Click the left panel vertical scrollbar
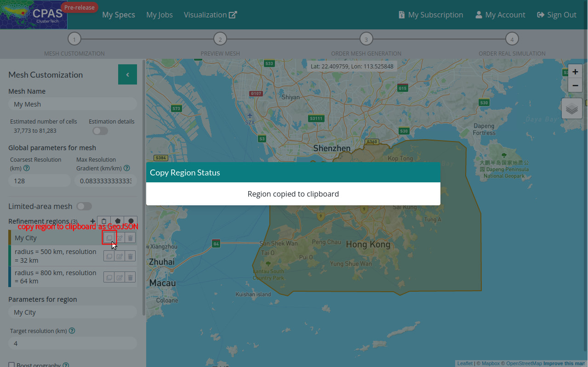Screen dimensions: 588x367 pos(144,187)
